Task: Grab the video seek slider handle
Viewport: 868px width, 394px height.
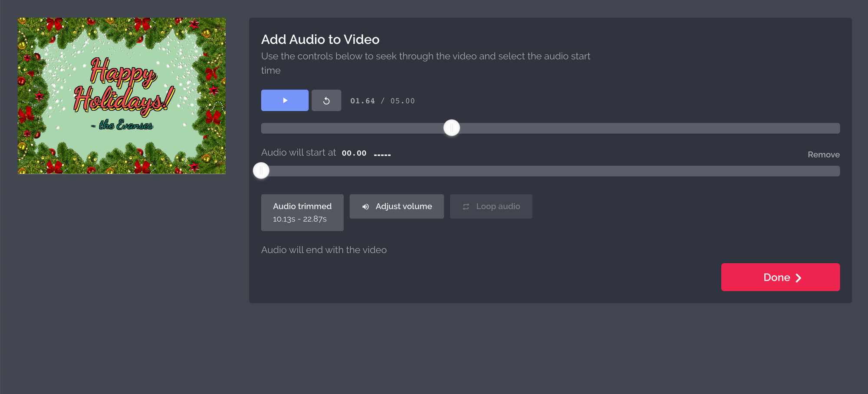Action: coord(451,128)
